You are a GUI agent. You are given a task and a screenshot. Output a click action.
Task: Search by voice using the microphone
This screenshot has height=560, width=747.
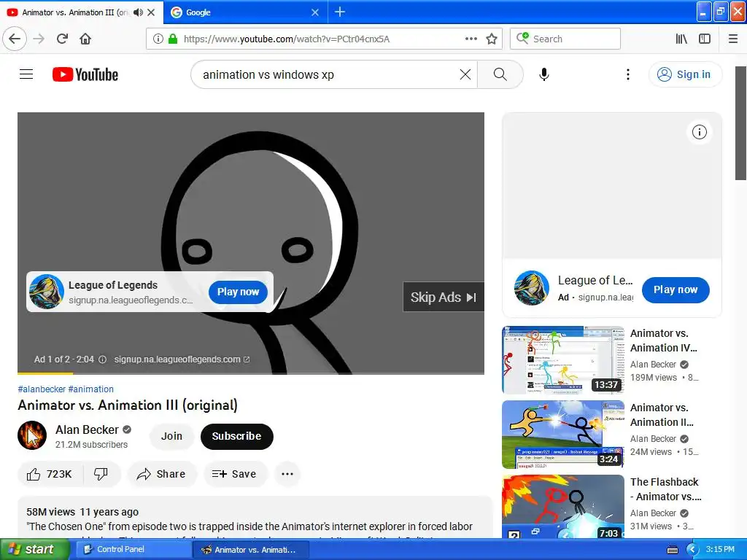544,74
